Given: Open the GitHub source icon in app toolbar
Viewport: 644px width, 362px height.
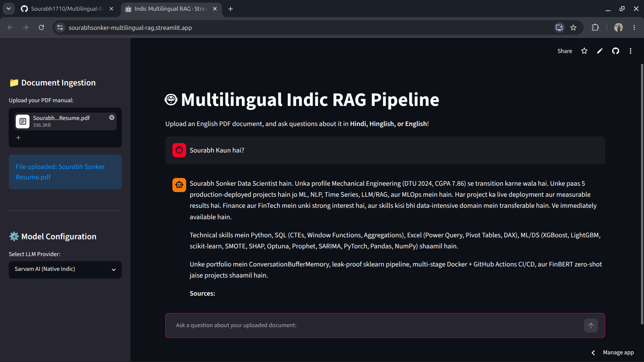Looking at the screenshot, I should click(615, 51).
